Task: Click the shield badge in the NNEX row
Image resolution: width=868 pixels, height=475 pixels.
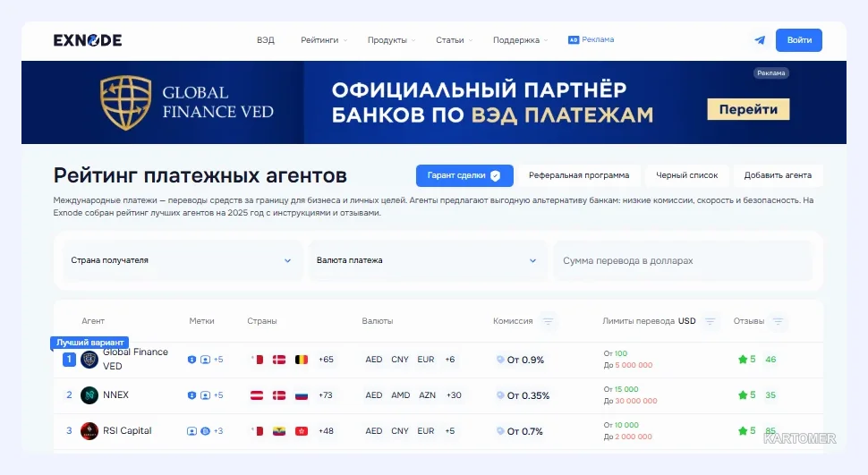Action: point(191,395)
